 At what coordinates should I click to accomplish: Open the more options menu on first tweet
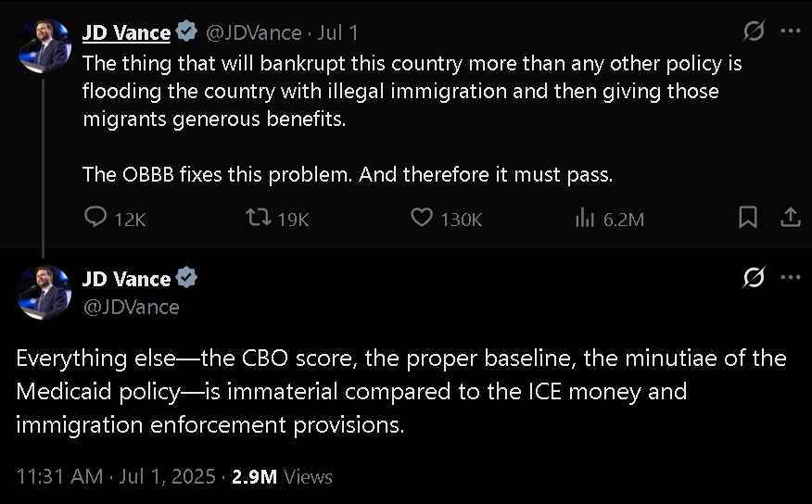790,31
